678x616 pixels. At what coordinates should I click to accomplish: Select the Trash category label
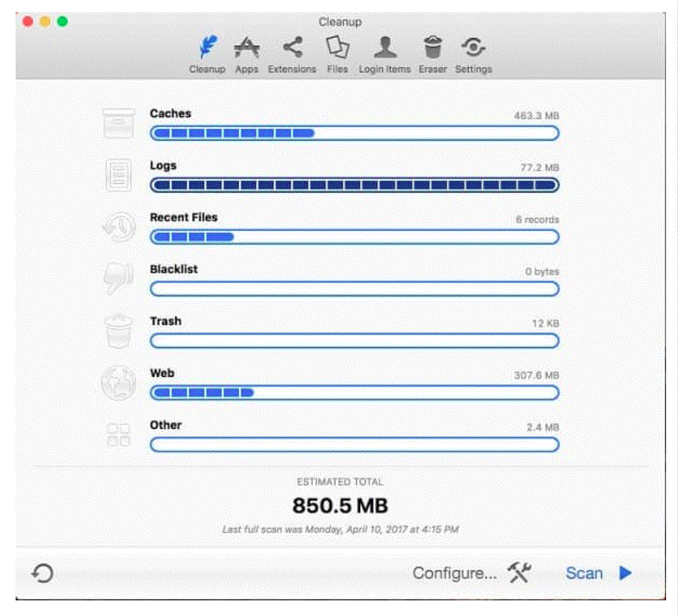tap(165, 321)
